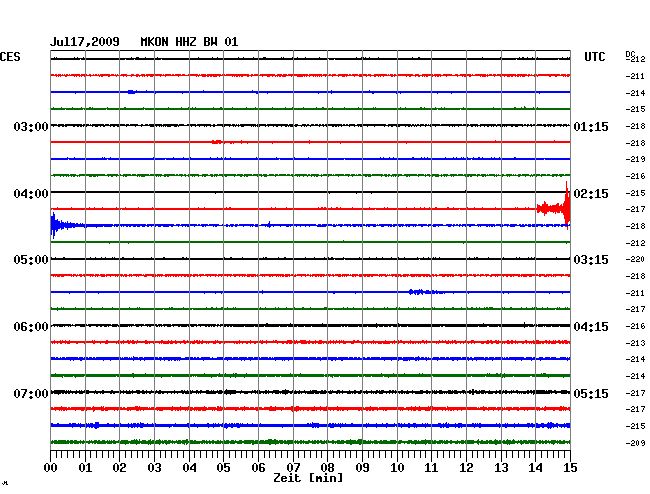
Task: Click the '13' minute axis label
Action: (x=501, y=467)
